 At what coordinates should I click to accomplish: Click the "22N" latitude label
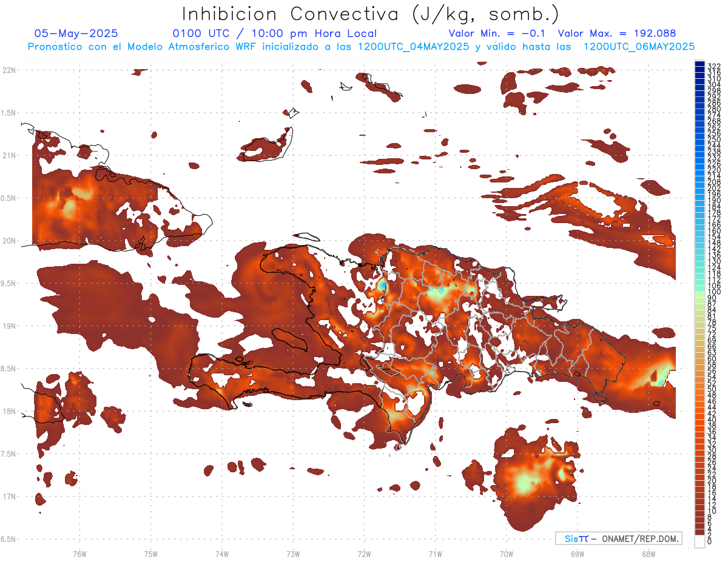[8, 70]
